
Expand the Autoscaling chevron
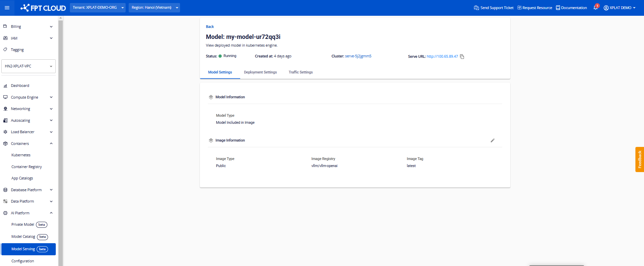[x=51, y=120]
